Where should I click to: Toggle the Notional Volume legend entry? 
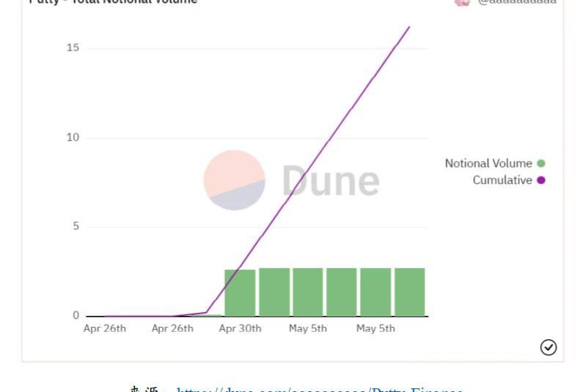click(x=488, y=163)
